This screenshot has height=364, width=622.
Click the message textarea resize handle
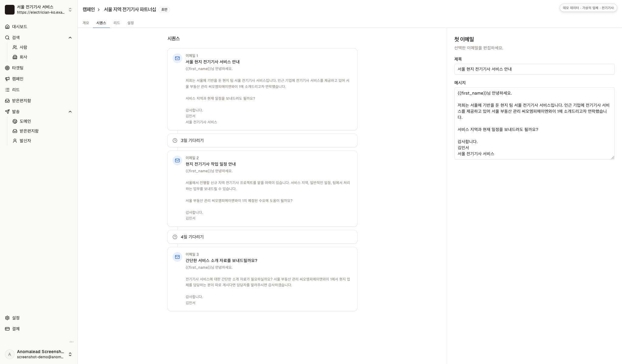pos(612,157)
